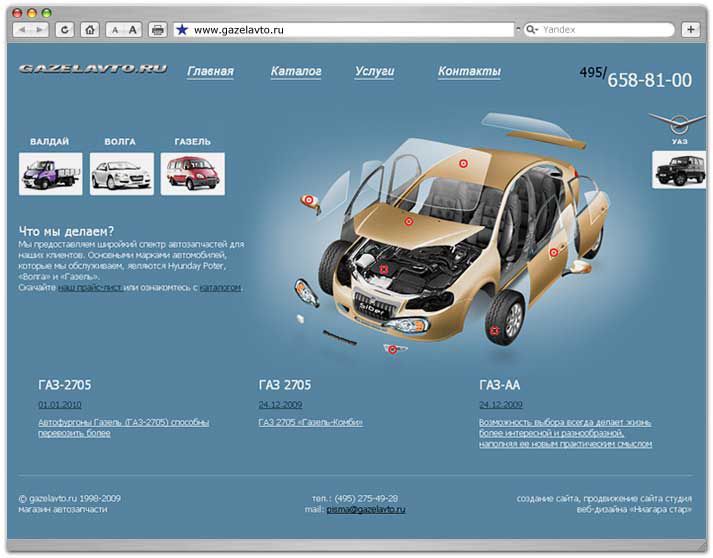Open the каталогом link in description

click(220, 287)
